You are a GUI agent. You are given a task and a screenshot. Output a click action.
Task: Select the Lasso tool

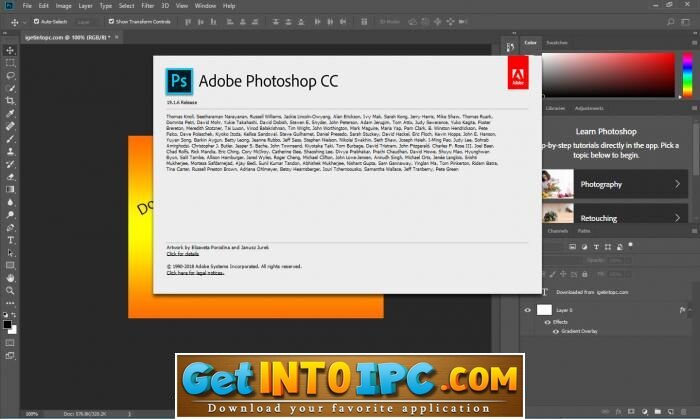tap(10, 75)
